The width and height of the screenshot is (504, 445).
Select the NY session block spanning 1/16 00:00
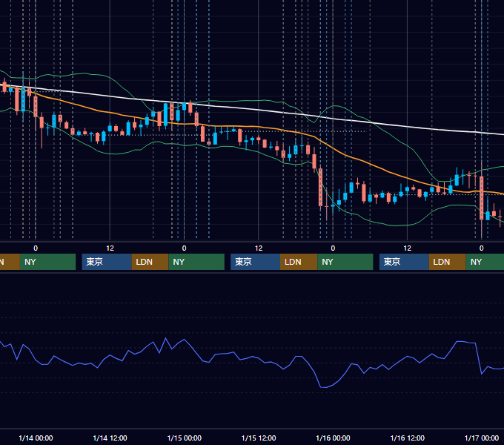(345, 262)
